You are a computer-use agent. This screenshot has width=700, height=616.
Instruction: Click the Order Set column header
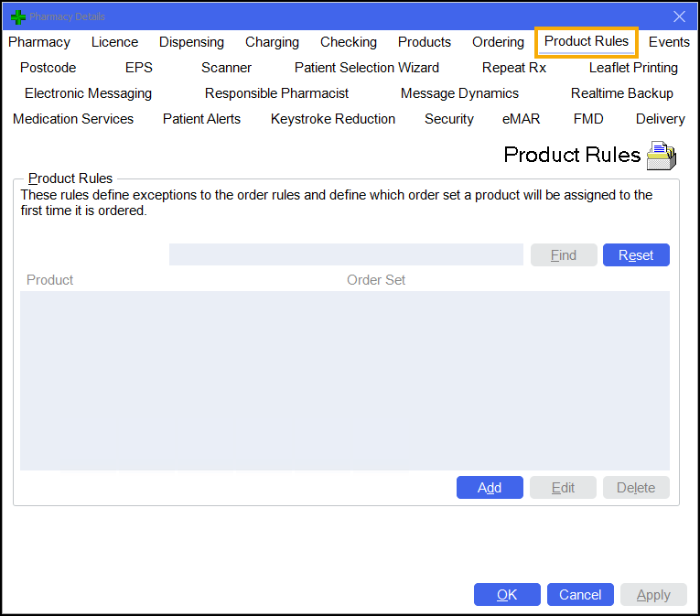pos(376,280)
